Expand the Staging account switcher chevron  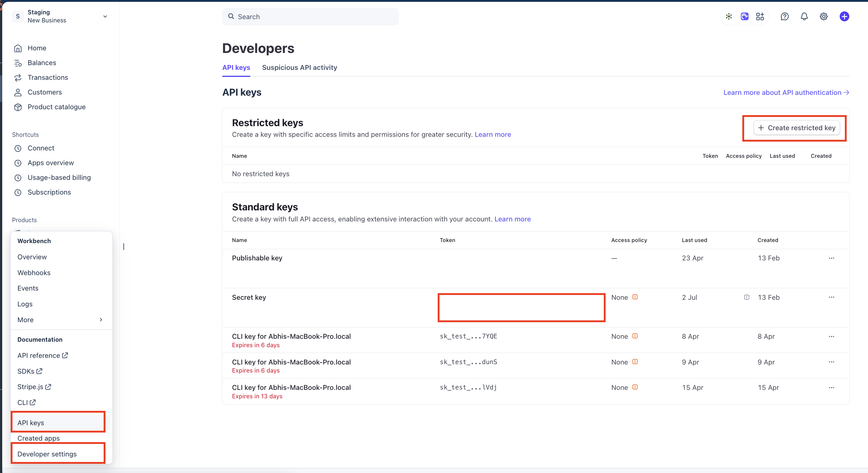tap(105, 17)
